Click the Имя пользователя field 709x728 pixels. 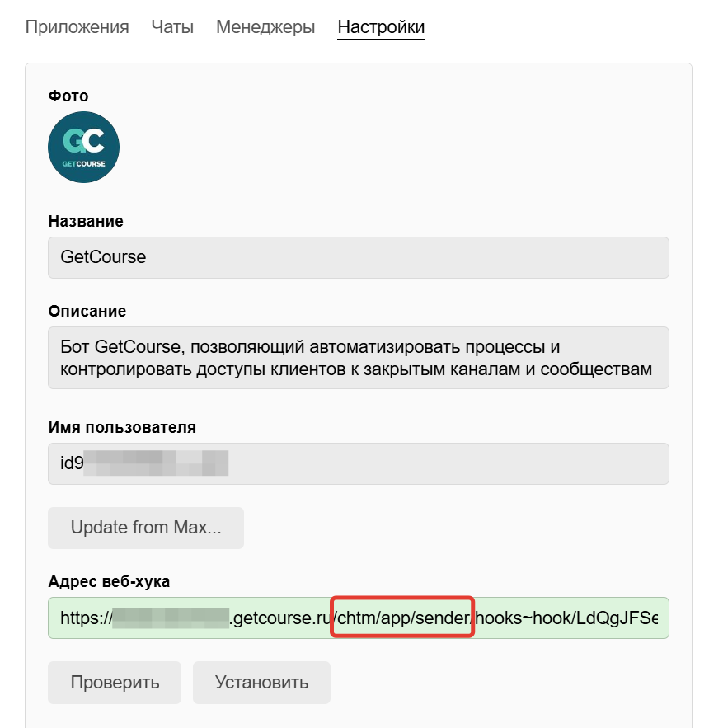[x=359, y=463]
